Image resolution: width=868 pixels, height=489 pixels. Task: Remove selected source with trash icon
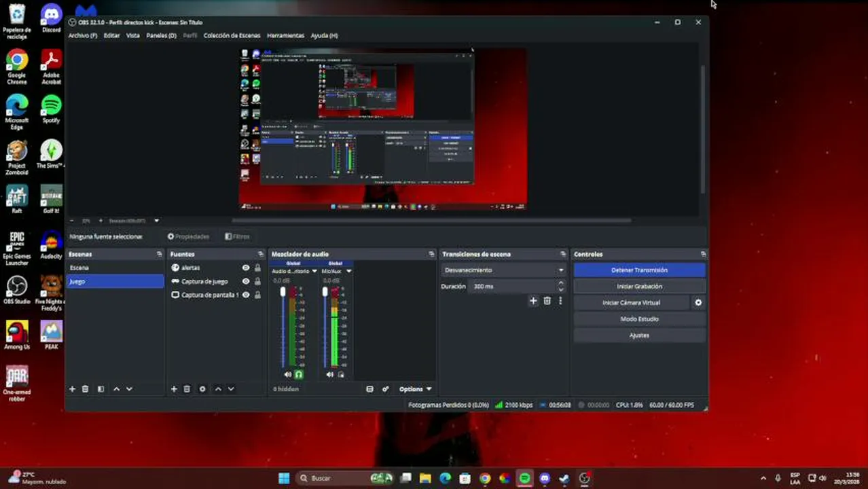coord(187,389)
